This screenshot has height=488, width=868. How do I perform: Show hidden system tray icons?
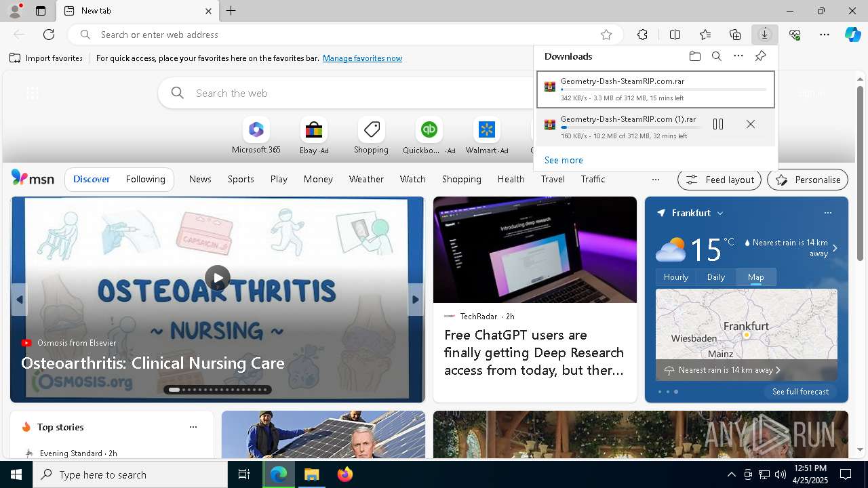tap(731, 474)
